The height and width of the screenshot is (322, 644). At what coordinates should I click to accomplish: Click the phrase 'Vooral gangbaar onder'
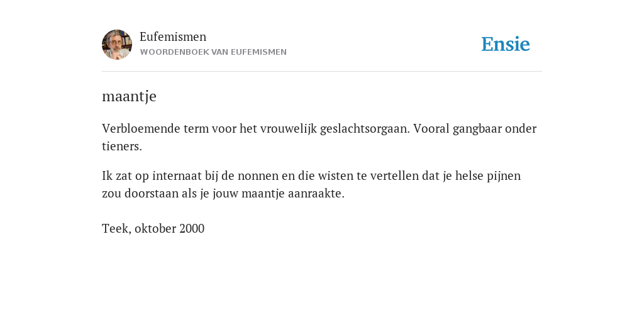pyautogui.click(x=475, y=129)
